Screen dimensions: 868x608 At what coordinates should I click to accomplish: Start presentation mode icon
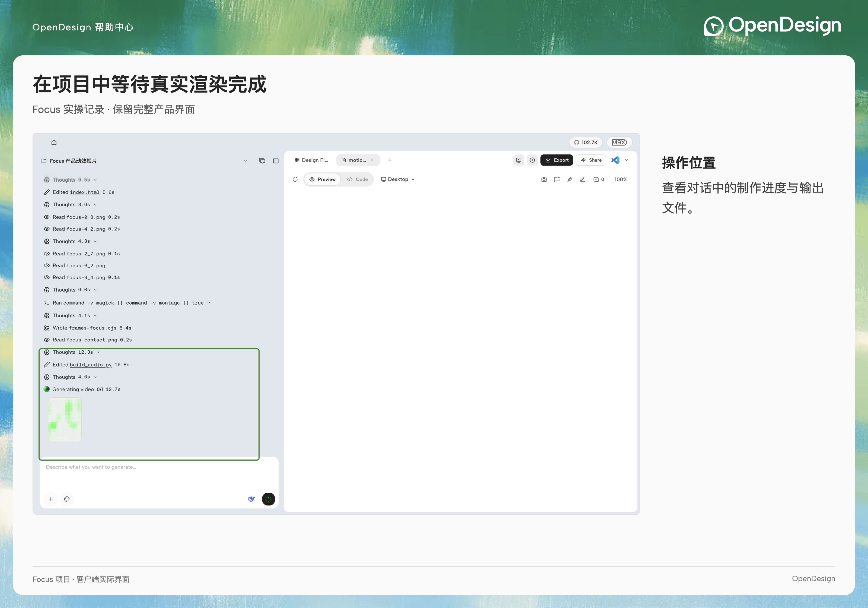(519, 160)
